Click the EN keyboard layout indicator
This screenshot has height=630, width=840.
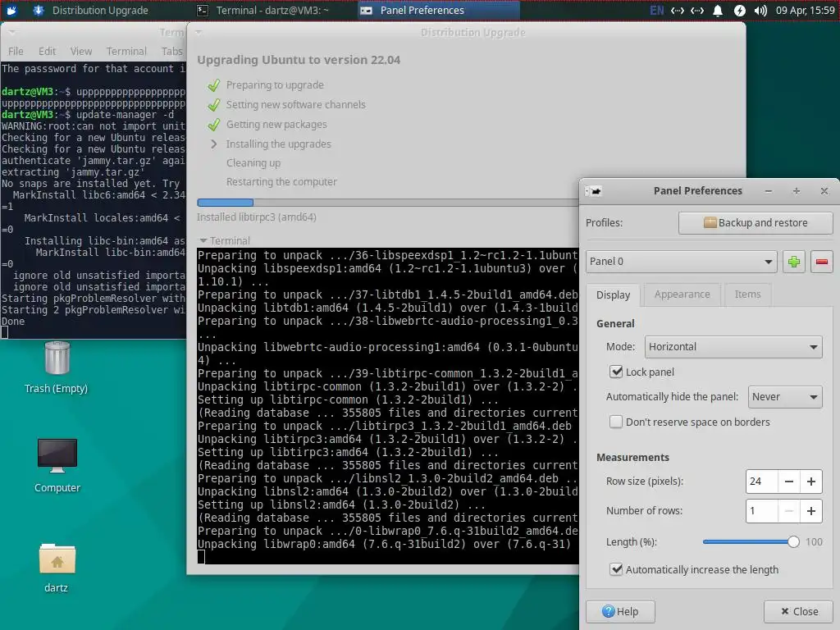[x=656, y=10]
